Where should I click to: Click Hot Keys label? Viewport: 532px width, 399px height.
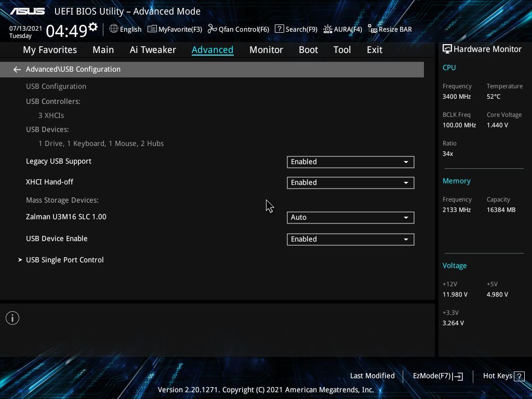[497, 376]
